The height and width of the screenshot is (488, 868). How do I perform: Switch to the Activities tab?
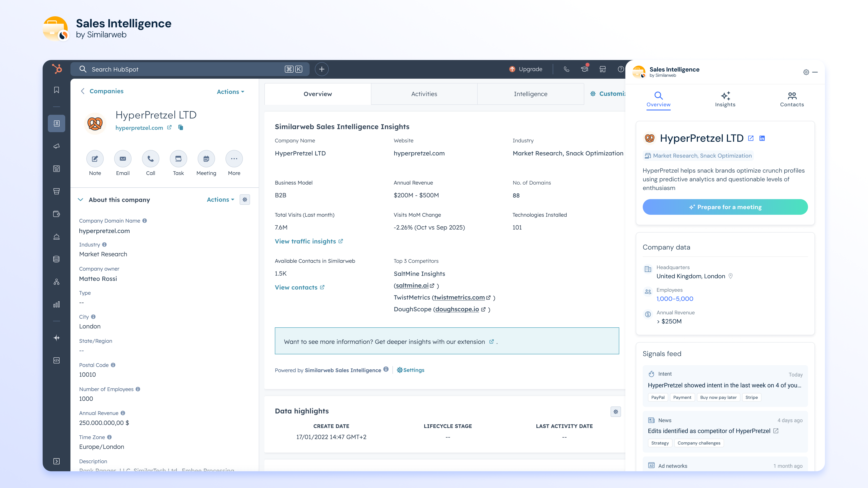[424, 94]
